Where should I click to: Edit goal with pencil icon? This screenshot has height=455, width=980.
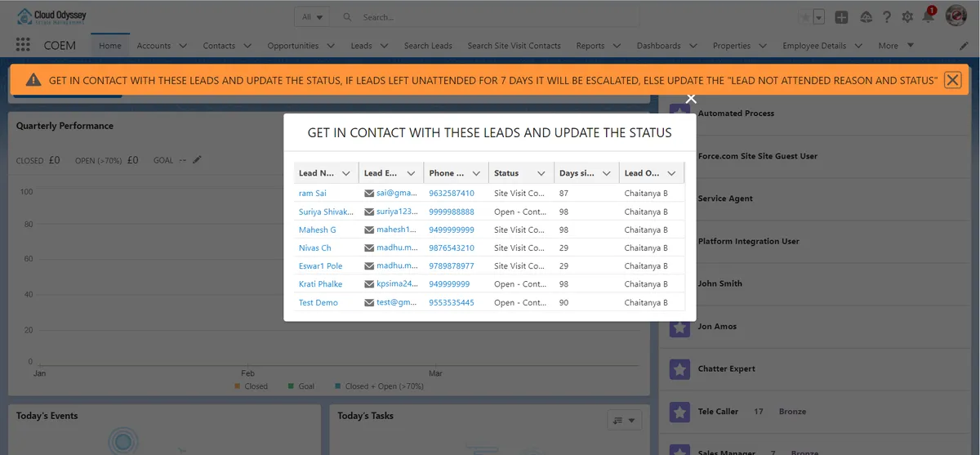(197, 159)
